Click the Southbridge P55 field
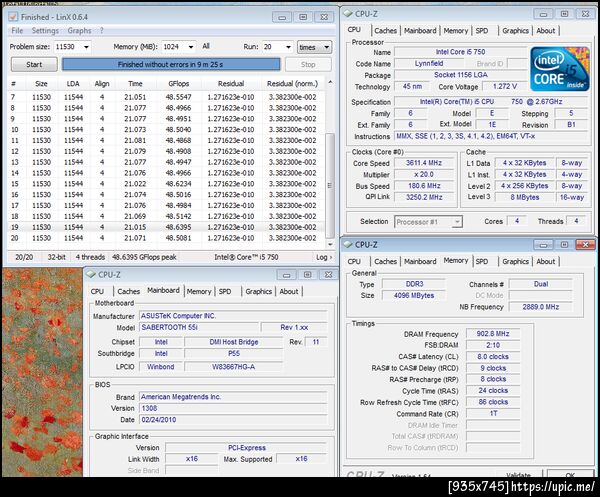This screenshot has height=497, width=600. pyautogui.click(x=234, y=354)
